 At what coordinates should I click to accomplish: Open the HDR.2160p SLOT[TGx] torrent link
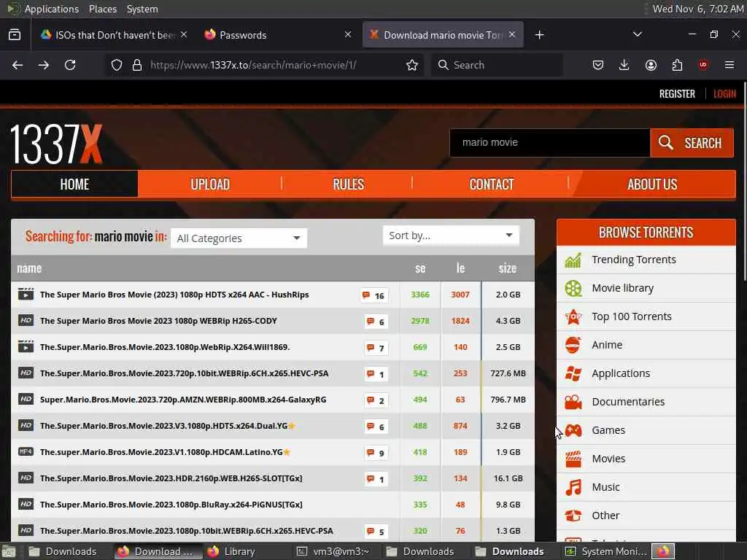pos(171,478)
